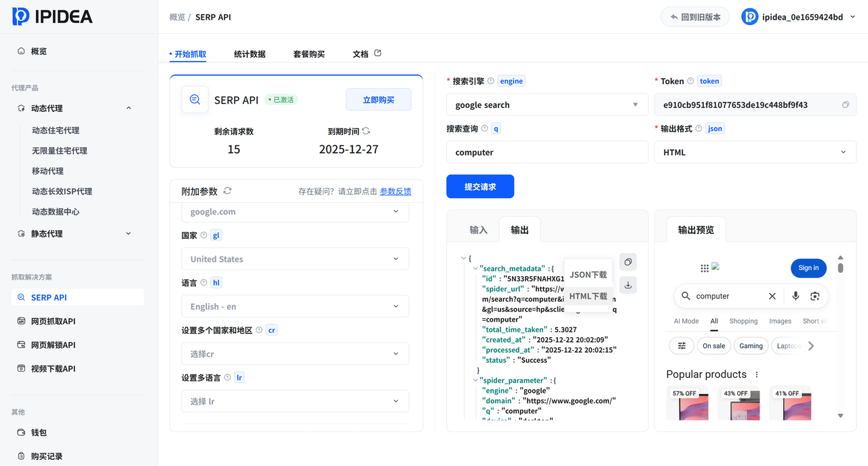Image resolution: width=868 pixels, height=466 pixels.
Task: Click the 立即购买 button
Action: (x=378, y=100)
